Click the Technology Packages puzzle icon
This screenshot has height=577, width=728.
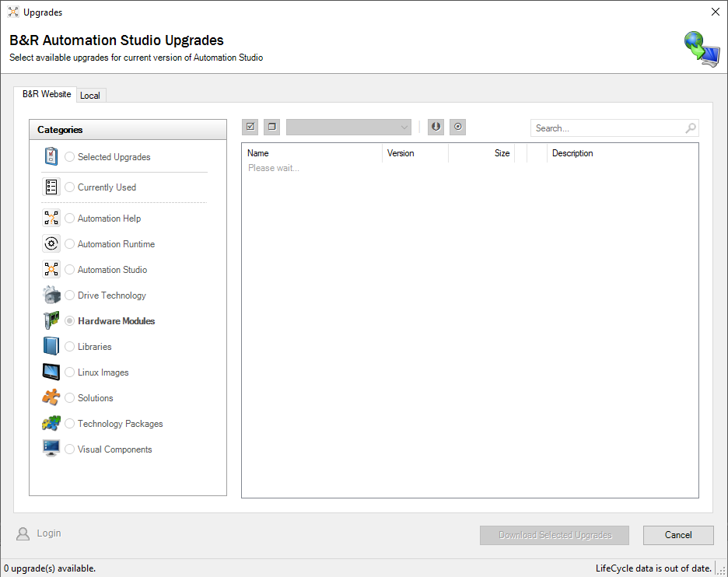coord(51,423)
